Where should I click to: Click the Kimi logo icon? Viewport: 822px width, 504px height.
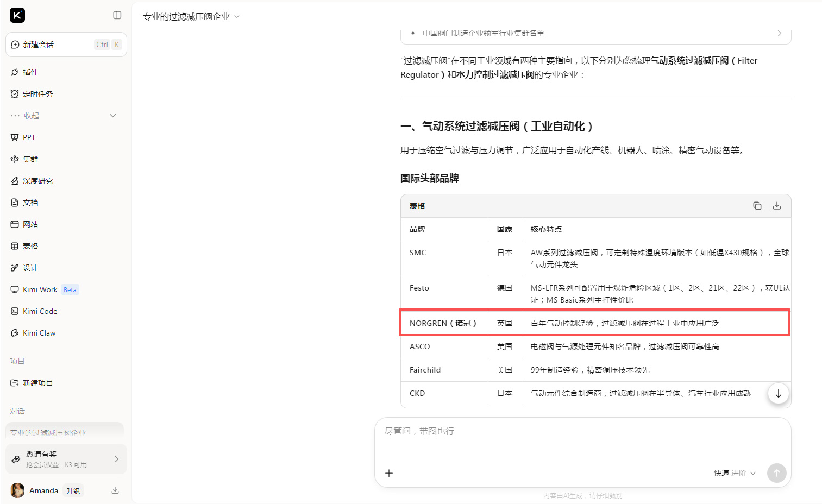[x=17, y=15]
